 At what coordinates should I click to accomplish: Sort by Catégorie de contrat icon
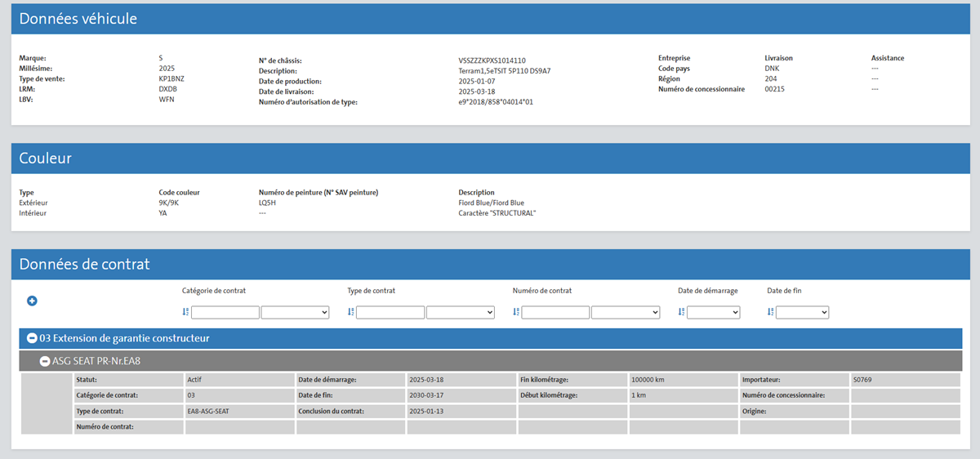click(185, 312)
